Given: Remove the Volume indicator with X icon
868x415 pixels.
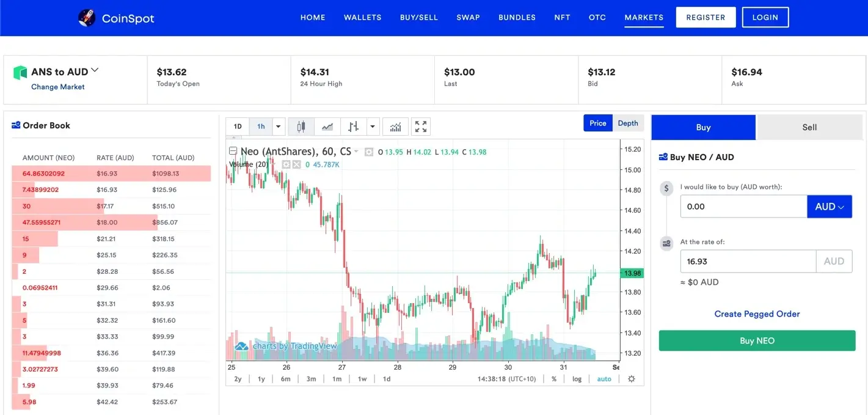Looking at the screenshot, I should (x=297, y=164).
